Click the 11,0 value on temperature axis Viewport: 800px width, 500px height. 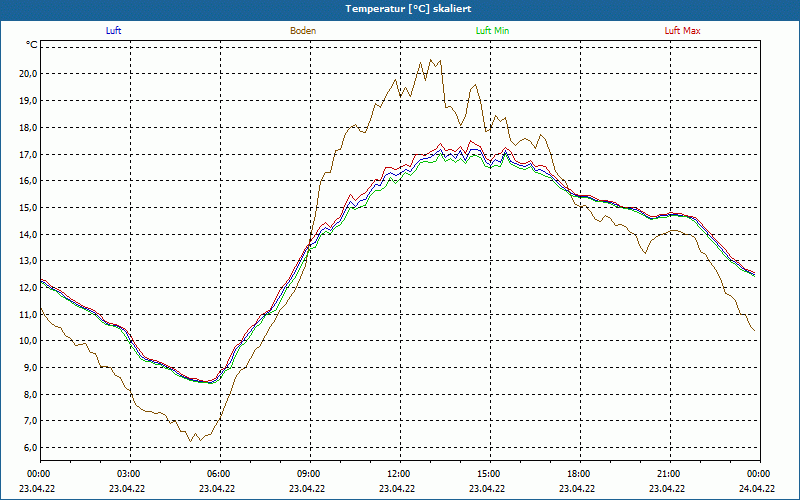29,314
